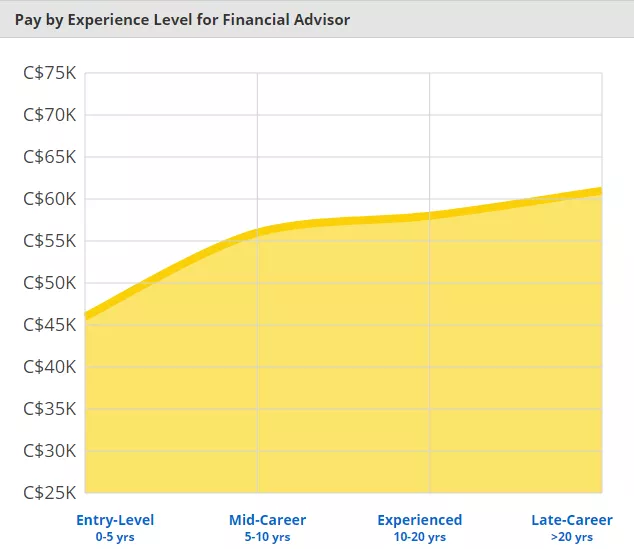Click the C$35K axis value

pos(50,409)
